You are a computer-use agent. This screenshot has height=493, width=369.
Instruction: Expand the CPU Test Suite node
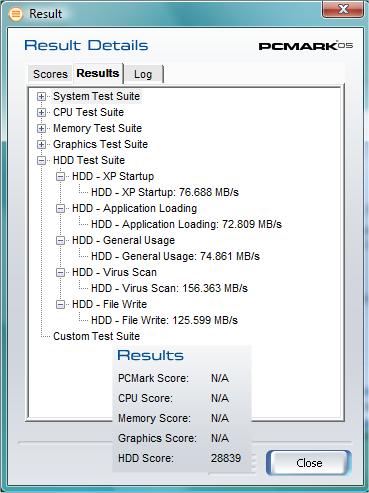(x=41, y=112)
